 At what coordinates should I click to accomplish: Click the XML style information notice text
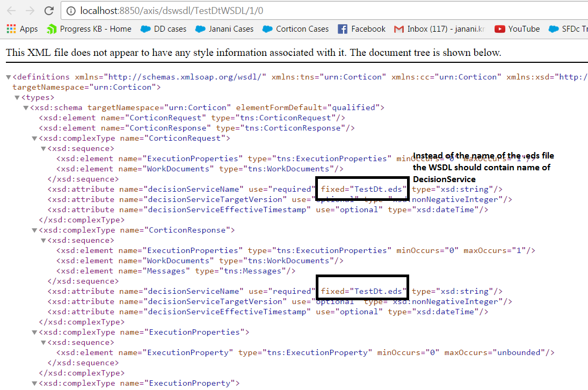point(253,53)
